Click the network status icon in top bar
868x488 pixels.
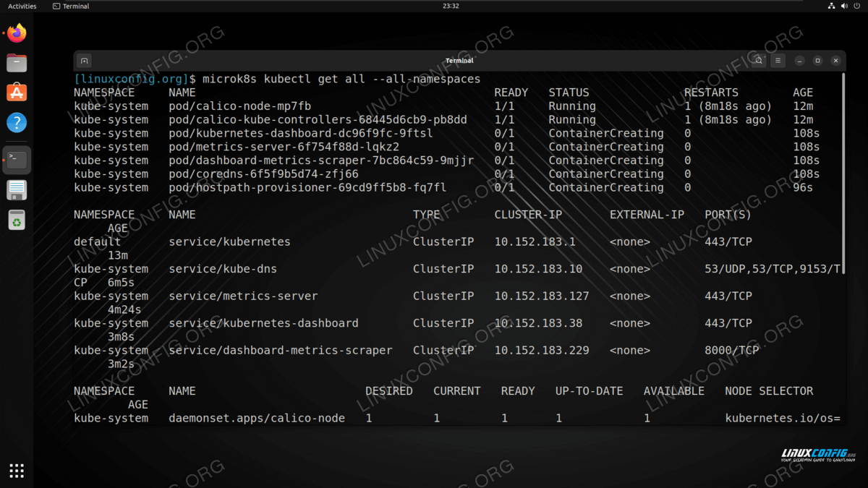tap(831, 6)
